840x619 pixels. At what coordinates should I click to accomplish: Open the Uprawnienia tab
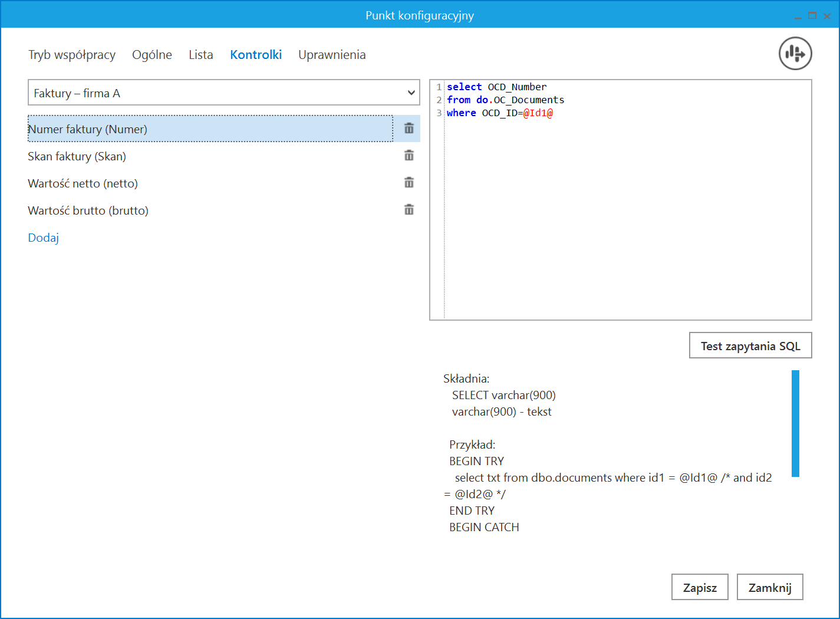click(x=332, y=55)
